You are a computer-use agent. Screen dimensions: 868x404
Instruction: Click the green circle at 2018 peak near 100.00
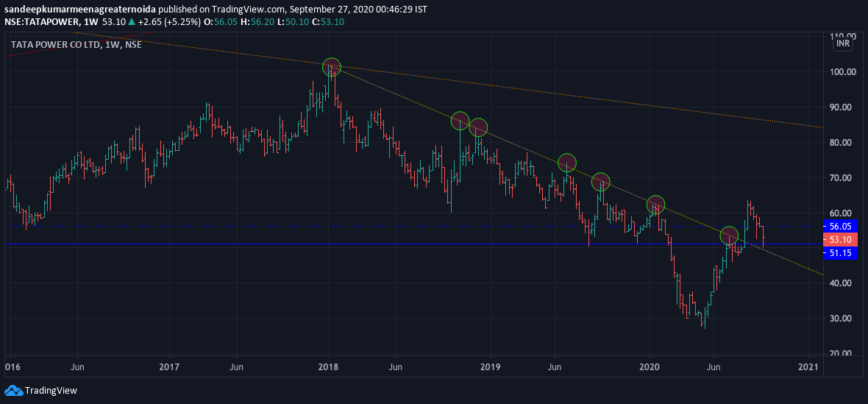pos(332,68)
